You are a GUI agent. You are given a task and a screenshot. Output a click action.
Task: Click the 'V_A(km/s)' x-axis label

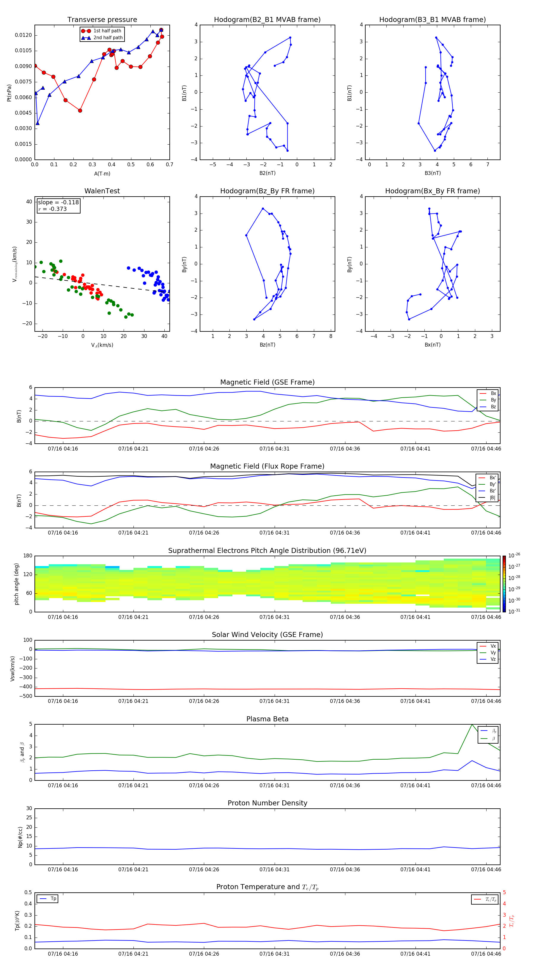coord(102,345)
